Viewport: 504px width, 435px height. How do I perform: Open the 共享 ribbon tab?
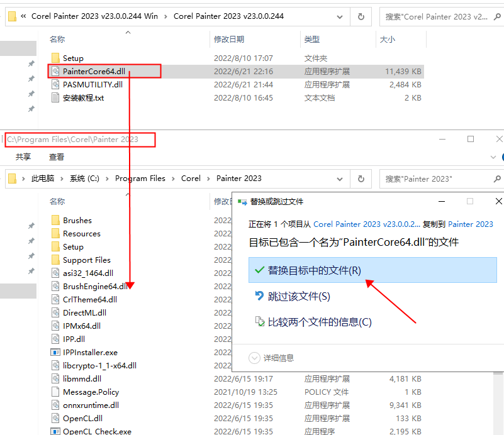point(23,157)
